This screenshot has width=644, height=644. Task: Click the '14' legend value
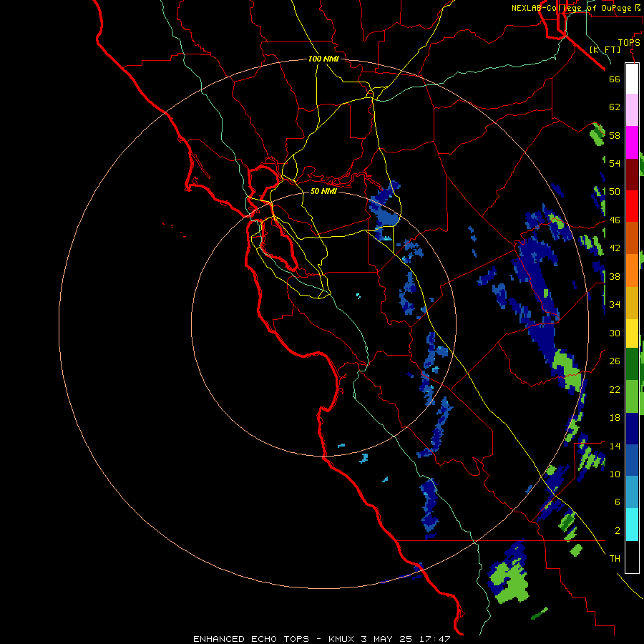point(615,446)
